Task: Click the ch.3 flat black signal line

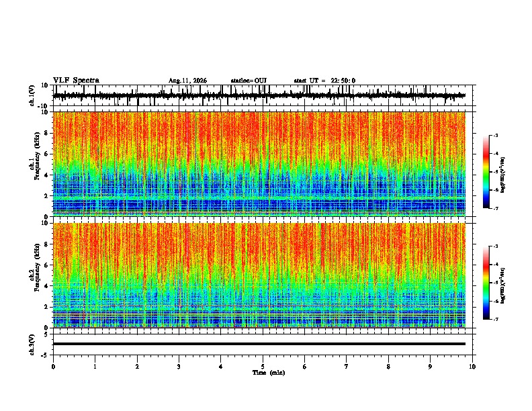Action: [x=259, y=344]
